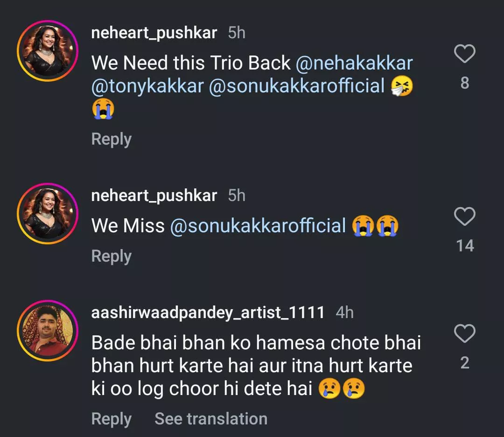Viewport: 504px width, 437px height.
Task: View the 2 likes count on last comment
Action: coord(464,363)
